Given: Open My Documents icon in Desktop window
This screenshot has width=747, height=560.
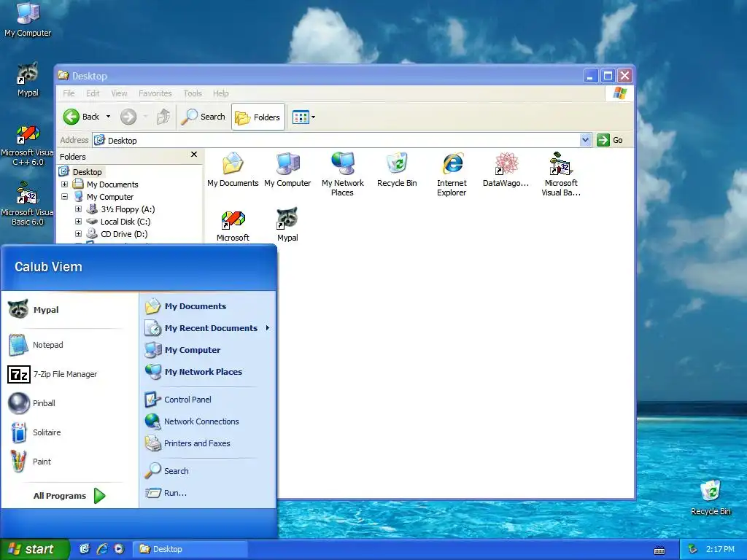Looking at the screenshot, I should pyautogui.click(x=233, y=169).
